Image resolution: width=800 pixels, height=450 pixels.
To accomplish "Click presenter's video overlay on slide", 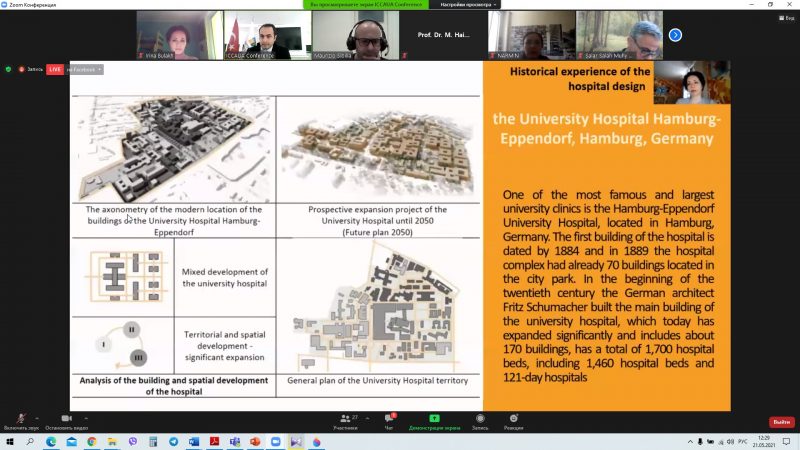I will (692, 83).
